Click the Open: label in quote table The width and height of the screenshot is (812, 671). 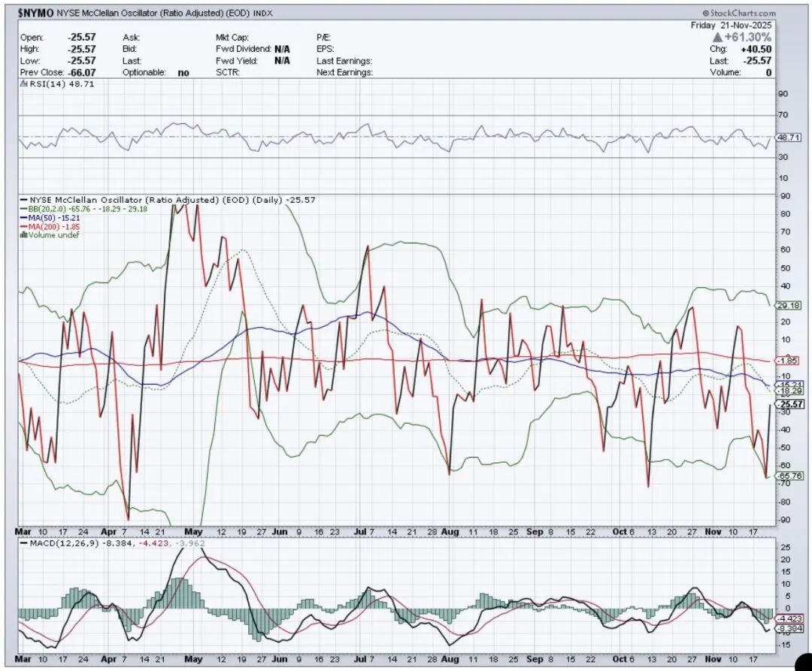(x=32, y=38)
